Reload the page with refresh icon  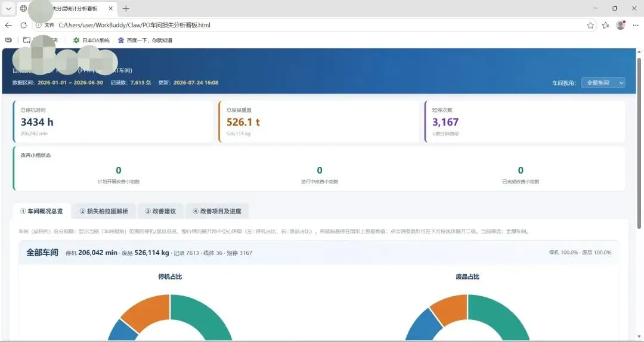point(23,25)
